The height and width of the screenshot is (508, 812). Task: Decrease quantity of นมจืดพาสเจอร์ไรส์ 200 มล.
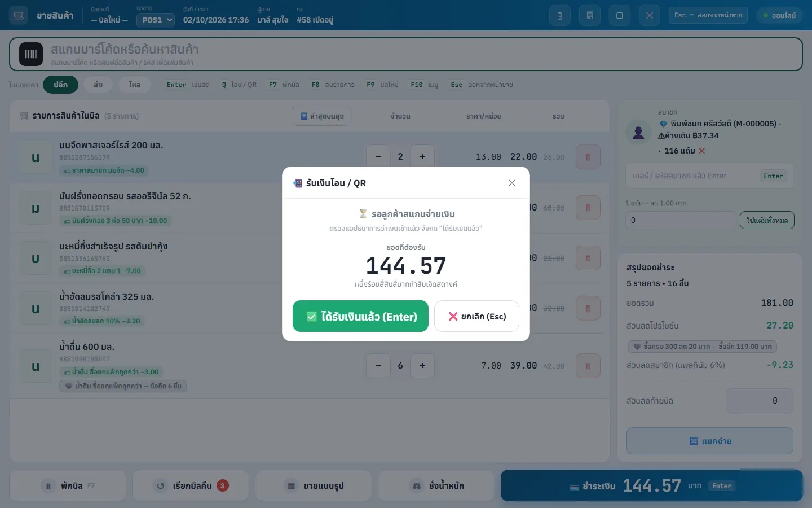[x=378, y=157]
